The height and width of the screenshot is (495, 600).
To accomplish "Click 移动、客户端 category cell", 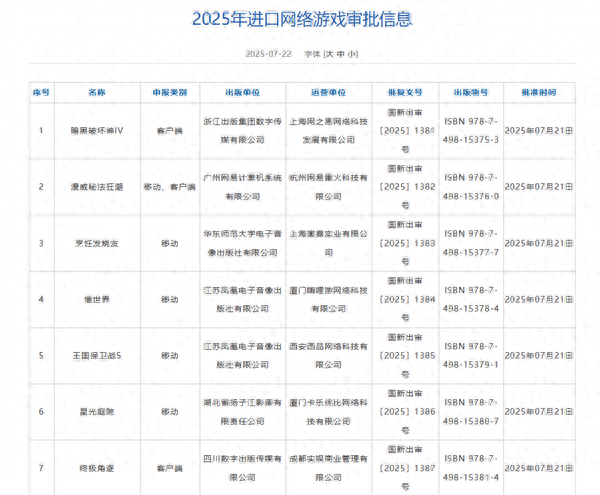I will (170, 187).
